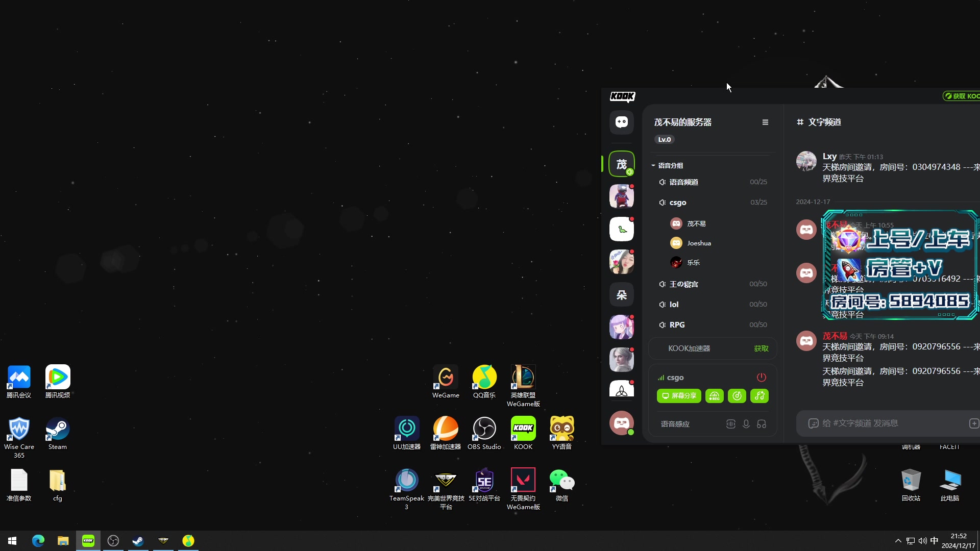Click csgo connection signal status text
The width and height of the screenshot is (980, 551).
pyautogui.click(x=671, y=378)
